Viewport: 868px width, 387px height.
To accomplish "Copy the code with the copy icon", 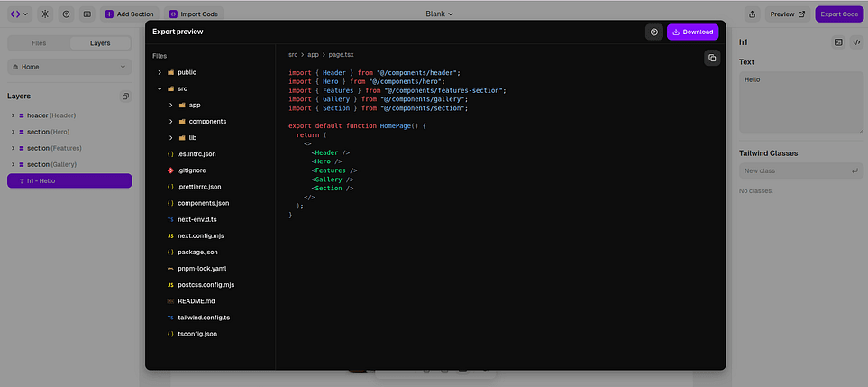I will pos(712,58).
